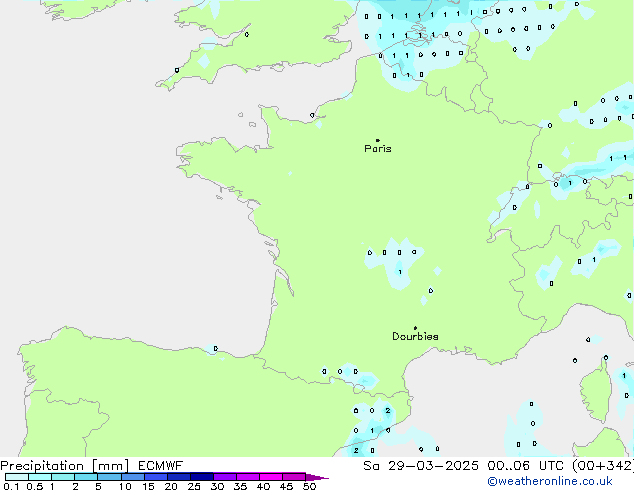The height and width of the screenshot is (490, 634).
Task: Click the Precipitation [mm] title text
Action: [x=65, y=466]
